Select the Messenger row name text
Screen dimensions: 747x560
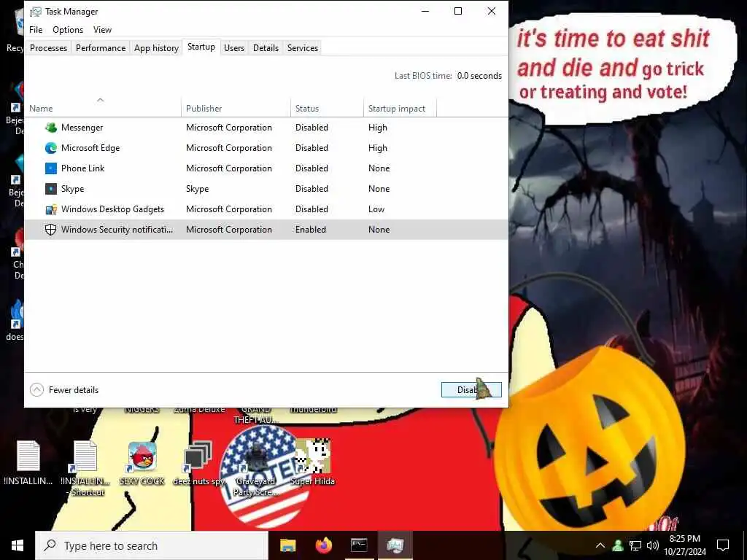[82, 127]
